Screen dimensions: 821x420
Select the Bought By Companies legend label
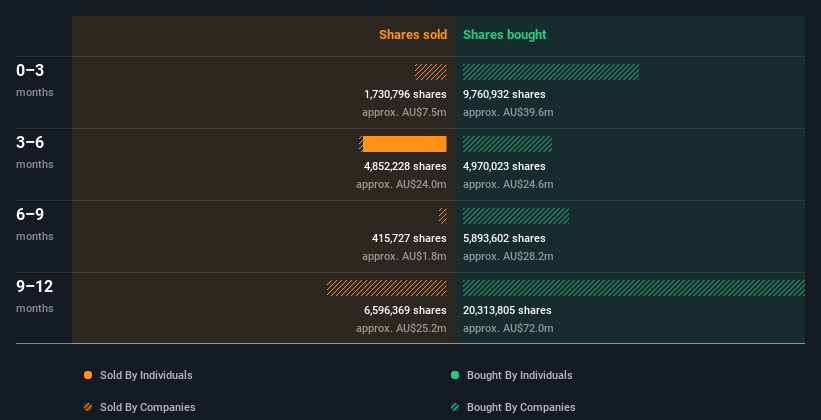[521, 407]
